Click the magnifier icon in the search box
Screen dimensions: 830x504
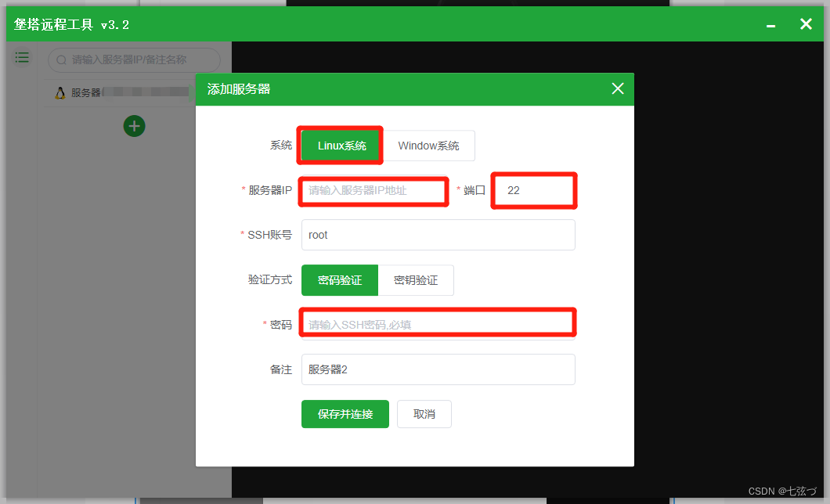(61, 59)
